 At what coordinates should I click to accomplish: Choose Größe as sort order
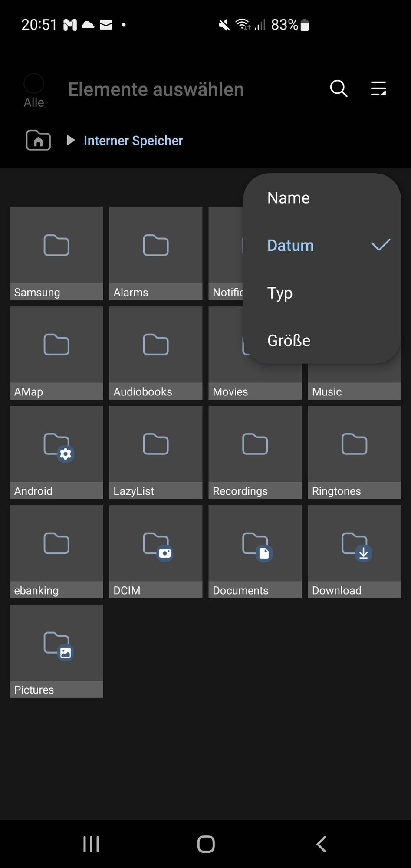[x=289, y=340]
